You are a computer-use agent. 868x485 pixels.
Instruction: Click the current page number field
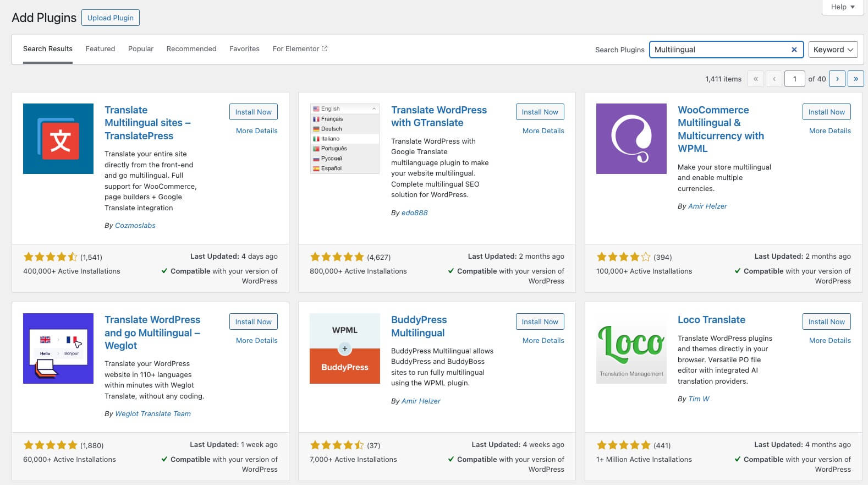pyautogui.click(x=794, y=79)
